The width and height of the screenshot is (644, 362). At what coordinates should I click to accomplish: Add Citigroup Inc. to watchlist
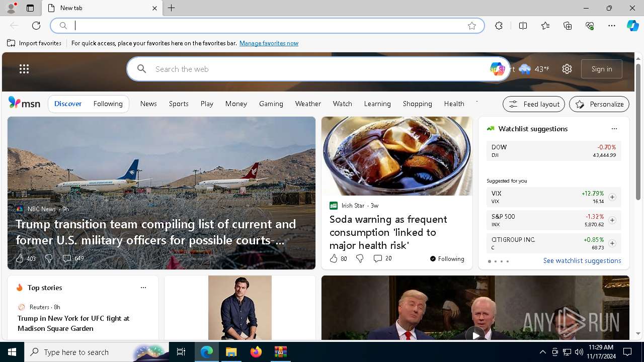tap(612, 243)
